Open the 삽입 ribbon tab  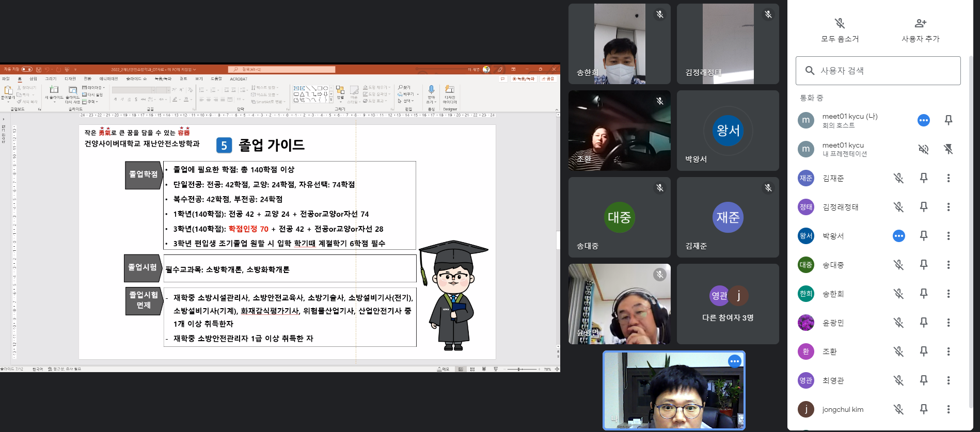coord(33,79)
